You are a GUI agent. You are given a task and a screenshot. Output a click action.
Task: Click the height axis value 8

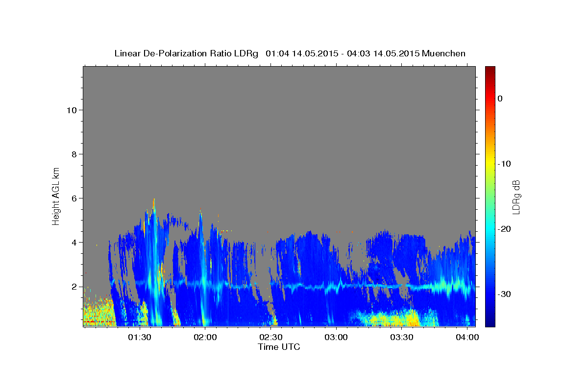[73, 154]
